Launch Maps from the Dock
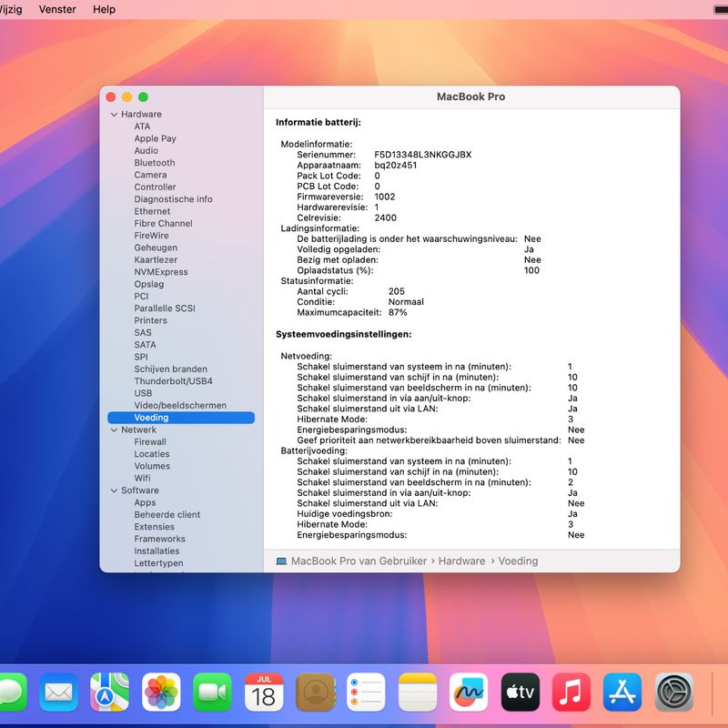The image size is (728, 728). 109,692
